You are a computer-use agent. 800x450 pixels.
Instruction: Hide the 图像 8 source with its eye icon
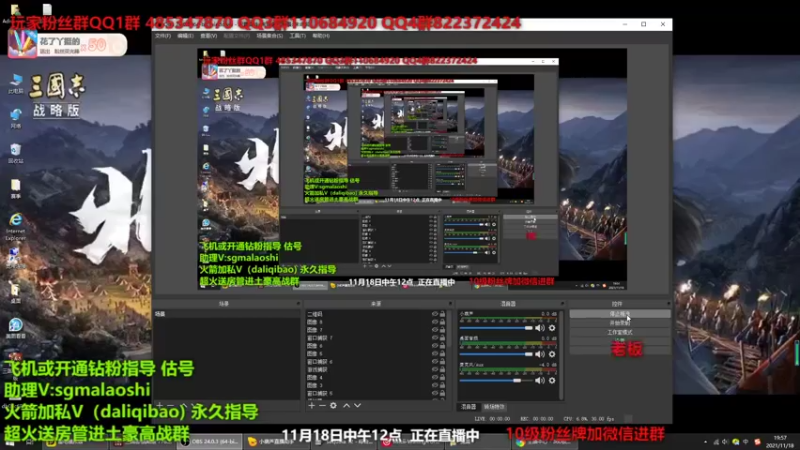tap(435, 322)
